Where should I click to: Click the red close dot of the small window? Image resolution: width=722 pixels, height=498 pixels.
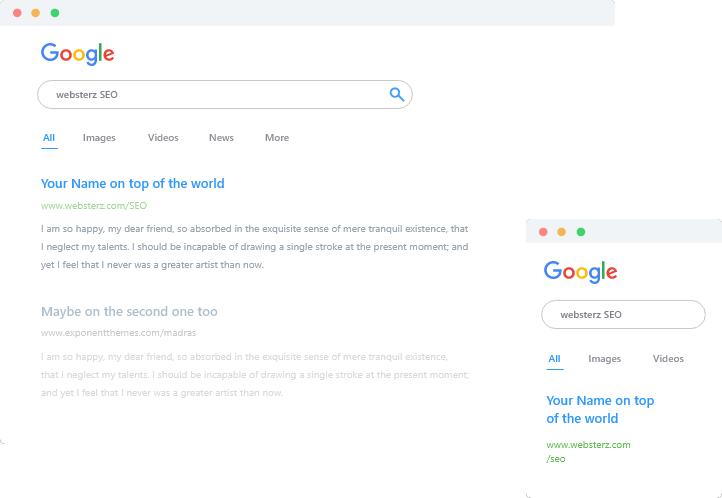click(543, 232)
